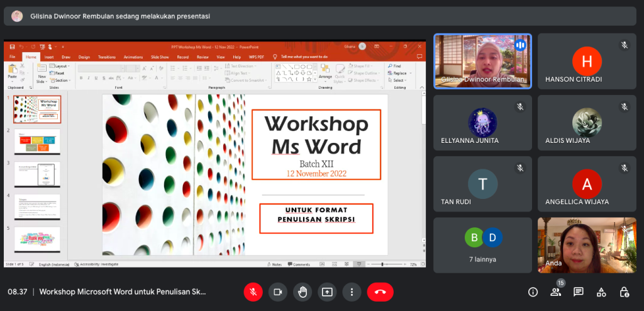The width and height of the screenshot is (644, 311).
Task: Click the Reset slide button
Action: 57,73
